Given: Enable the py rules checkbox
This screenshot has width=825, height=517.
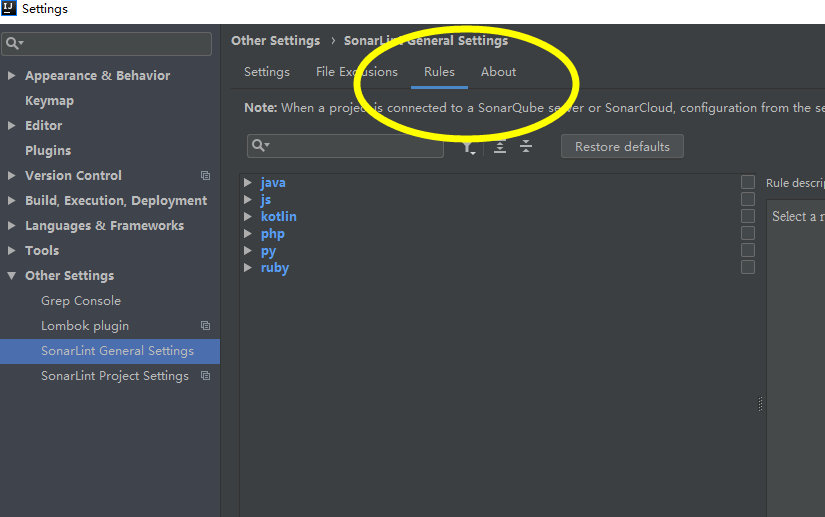Looking at the screenshot, I should click(x=748, y=250).
